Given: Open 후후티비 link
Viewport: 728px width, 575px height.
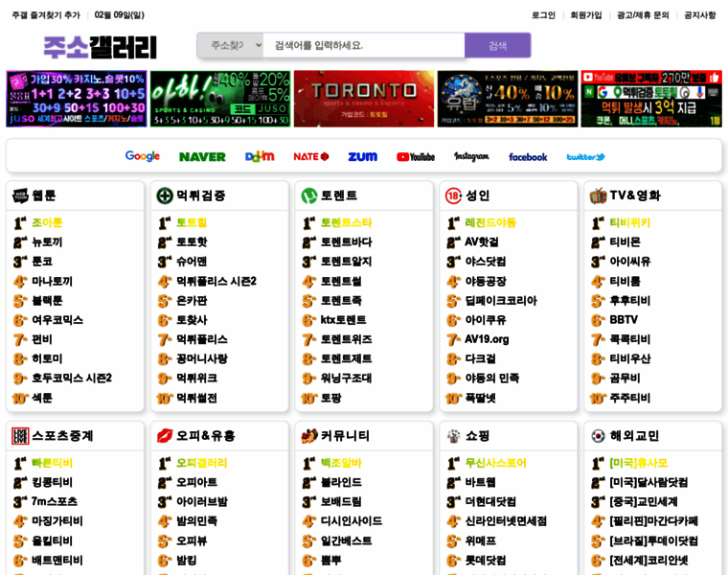Looking at the screenshot, I should tap(630, 301).
